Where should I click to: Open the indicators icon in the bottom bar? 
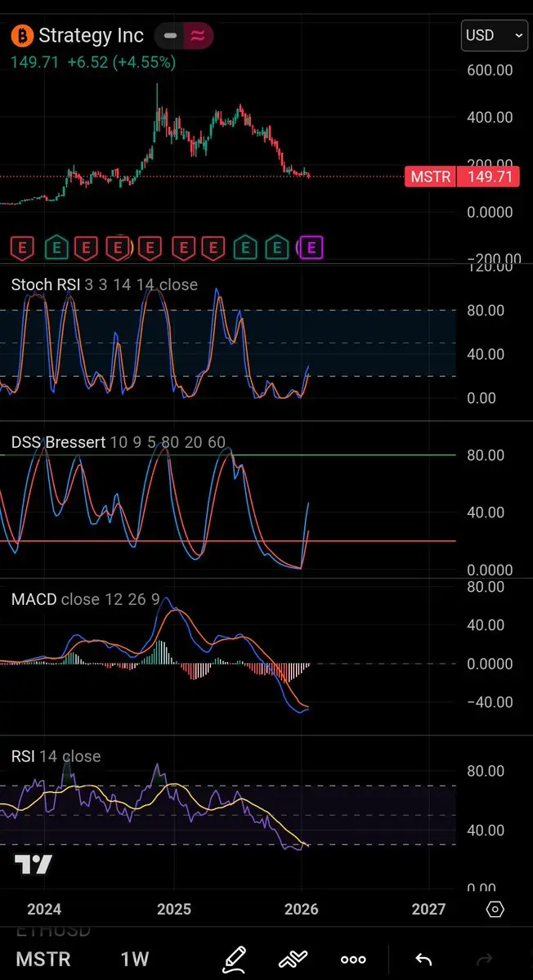click(x=293, y=958)
